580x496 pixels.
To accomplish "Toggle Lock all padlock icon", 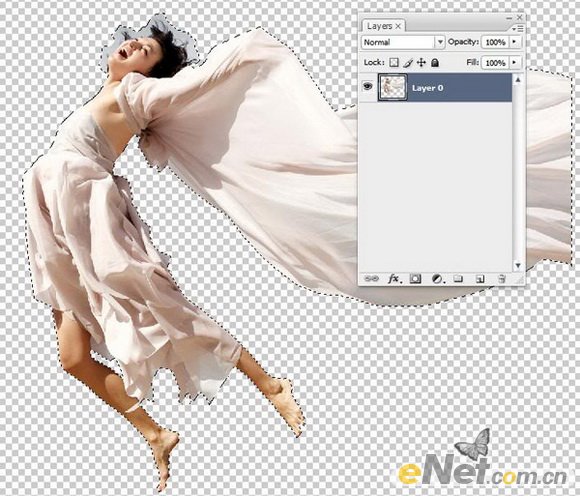I will coord(435,63).
